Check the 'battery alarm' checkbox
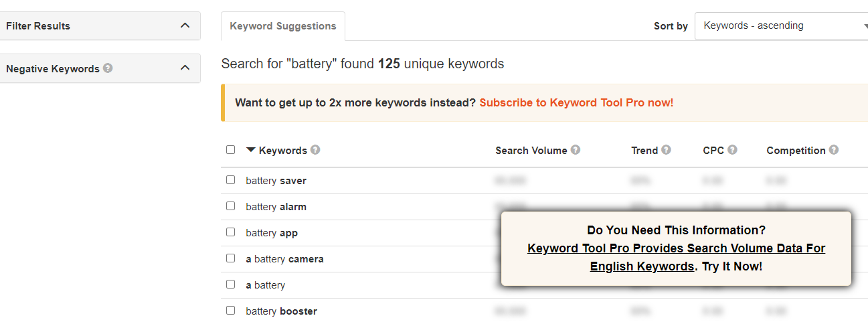 tap(231, 206)
